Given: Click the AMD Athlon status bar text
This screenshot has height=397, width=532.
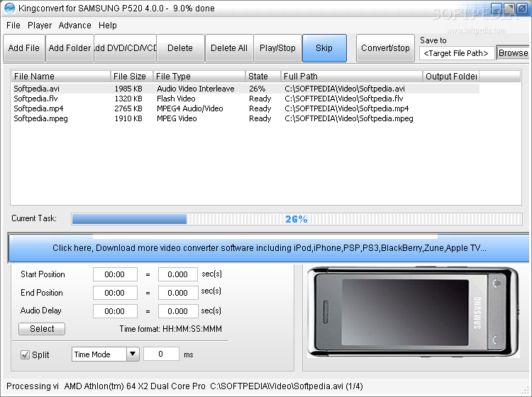Looking at the screenshot, I should coord(135,386).
